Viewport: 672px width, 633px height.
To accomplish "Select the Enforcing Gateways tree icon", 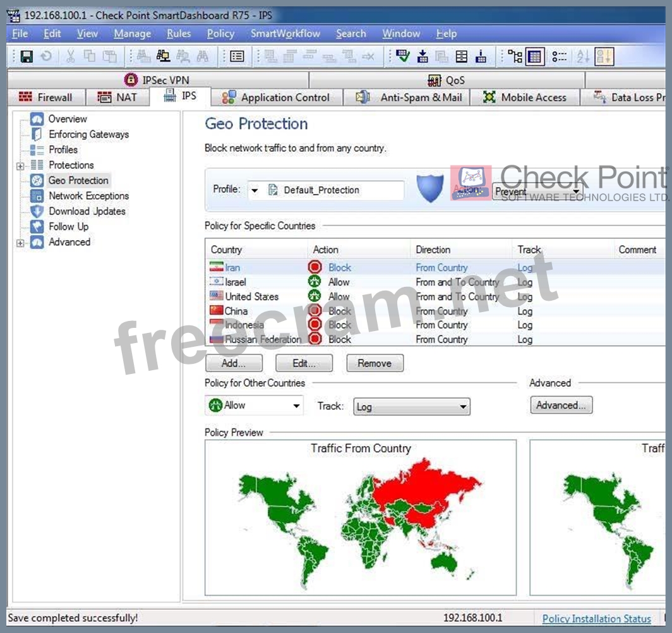I will [37, 134].
